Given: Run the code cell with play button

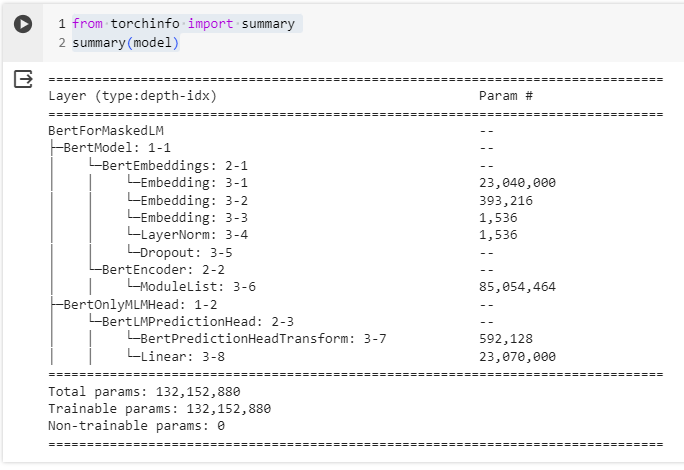Looking at the screenshot, I should (x=23, y=24).
